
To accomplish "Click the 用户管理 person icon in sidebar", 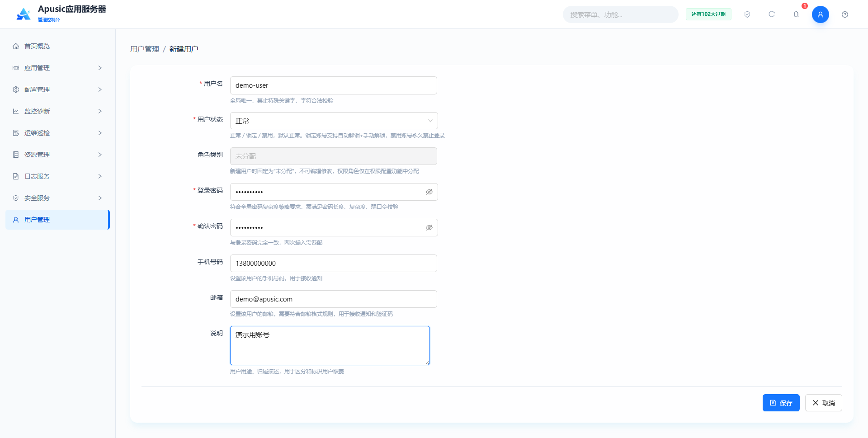I will coord(16,220).
